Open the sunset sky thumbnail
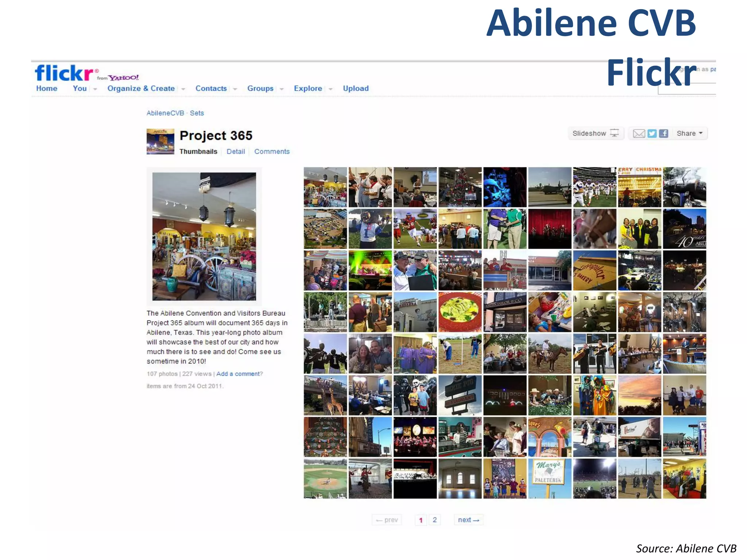 click(x=639, y=395)
